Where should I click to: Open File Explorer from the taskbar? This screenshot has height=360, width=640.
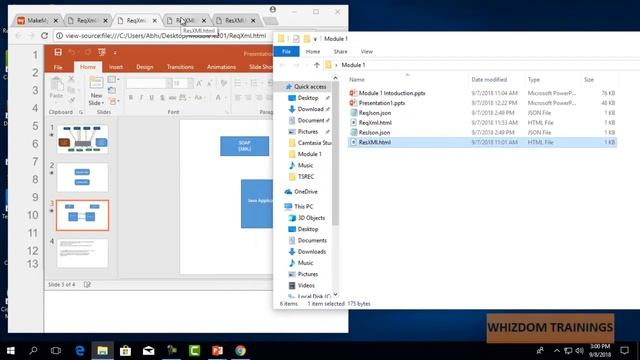pos(102,351)
